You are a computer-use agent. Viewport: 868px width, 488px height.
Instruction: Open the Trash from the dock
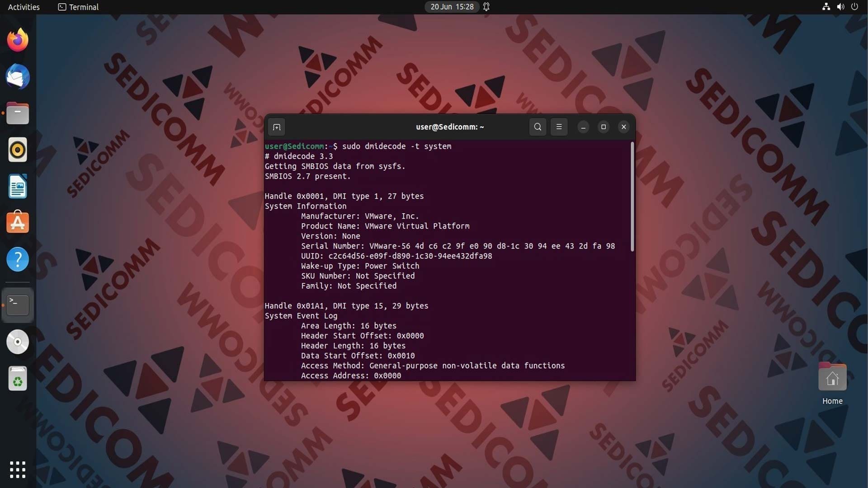coord(18,378)
